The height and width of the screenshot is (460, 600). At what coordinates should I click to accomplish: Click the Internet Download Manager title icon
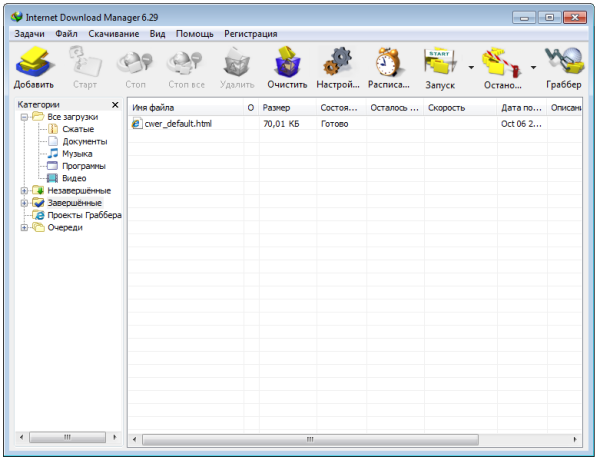17,17
